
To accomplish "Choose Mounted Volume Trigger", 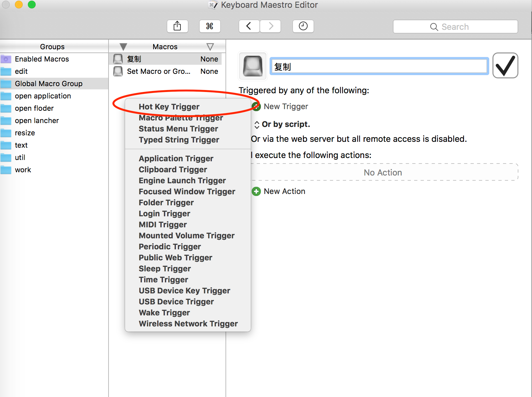I will 188,235.
